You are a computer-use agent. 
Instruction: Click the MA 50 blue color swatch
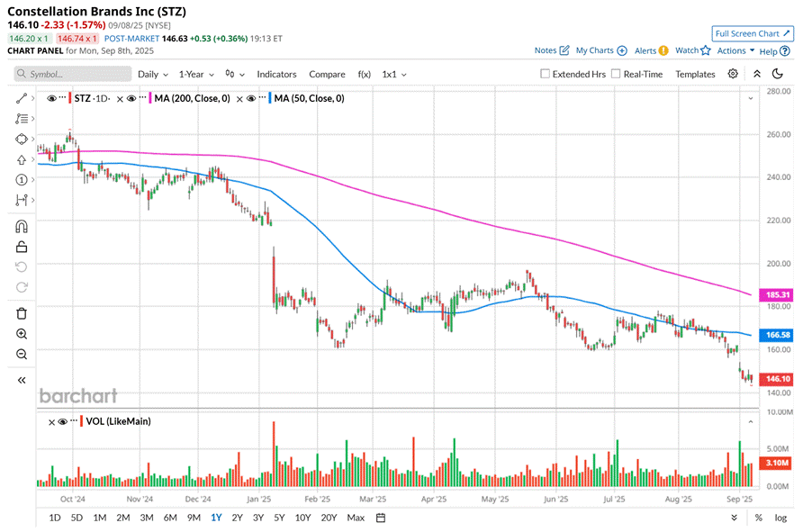[270, 98]
